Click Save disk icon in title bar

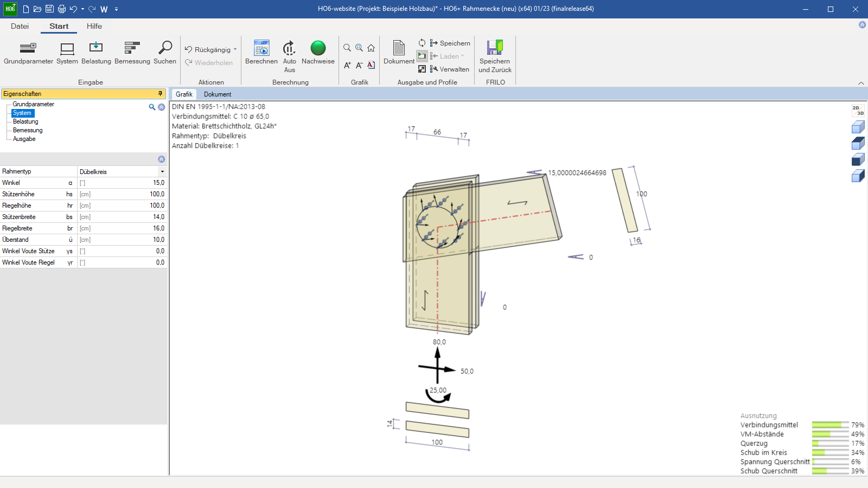click(49, 9)
